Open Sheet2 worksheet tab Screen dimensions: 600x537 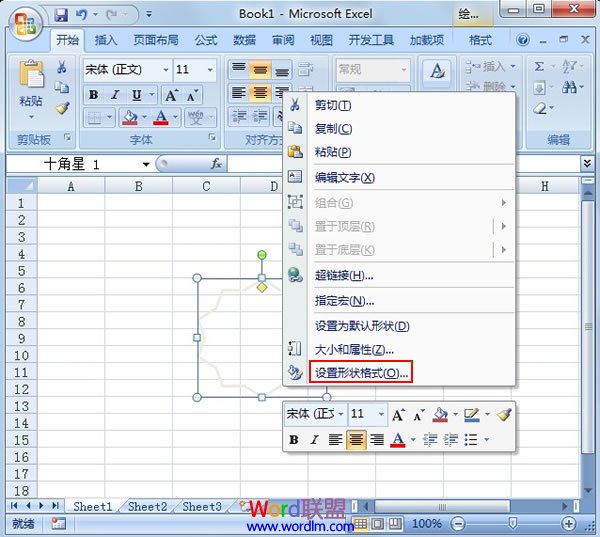pyautogui.click(x=147, y=506)
